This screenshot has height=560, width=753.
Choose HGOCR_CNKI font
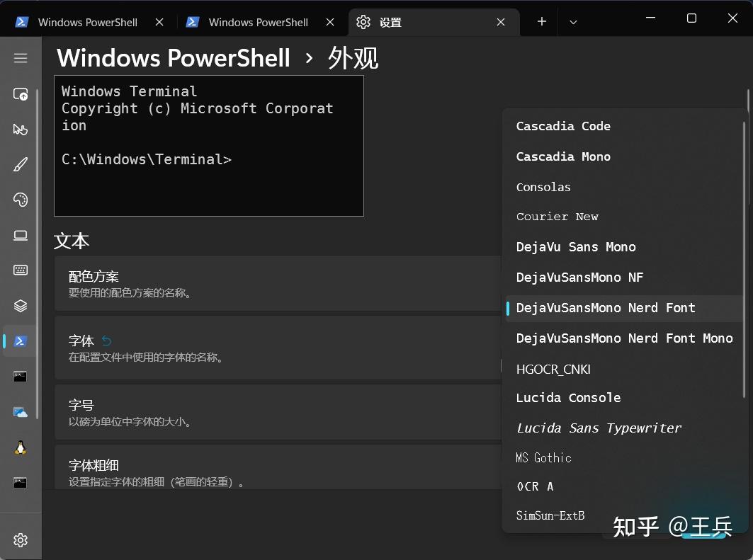coord(623,369)
